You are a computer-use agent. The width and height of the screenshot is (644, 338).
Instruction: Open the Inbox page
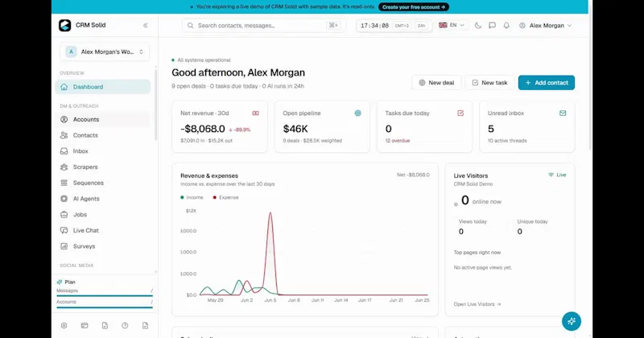103,151
